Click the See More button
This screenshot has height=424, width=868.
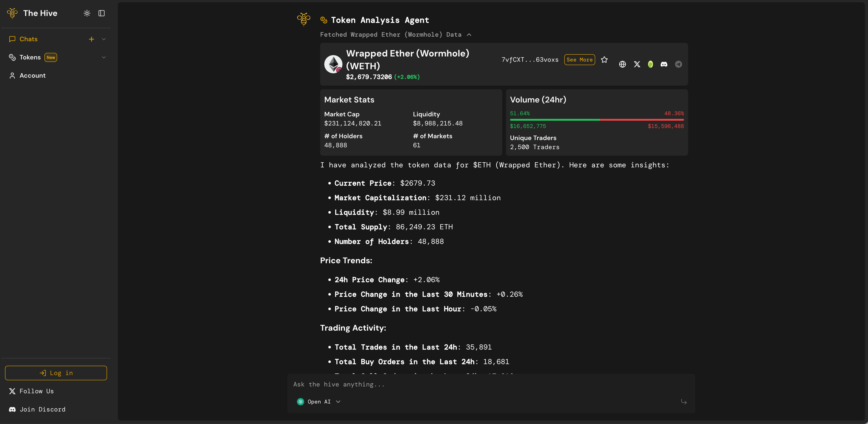click(579, 60)
